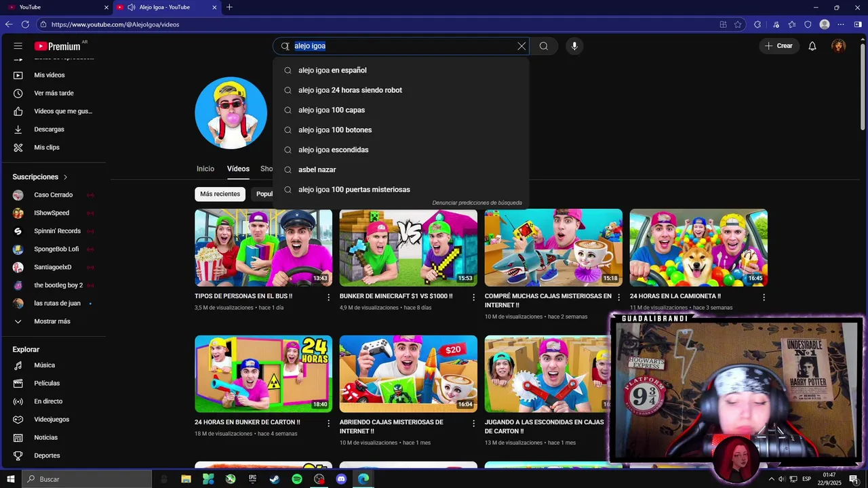Image resolution: width=868 pixels, height=488 pixels.
Task: Open options for 'TIPOS DE PERSONAS EN EL BUS'
Action: [329, 298]
